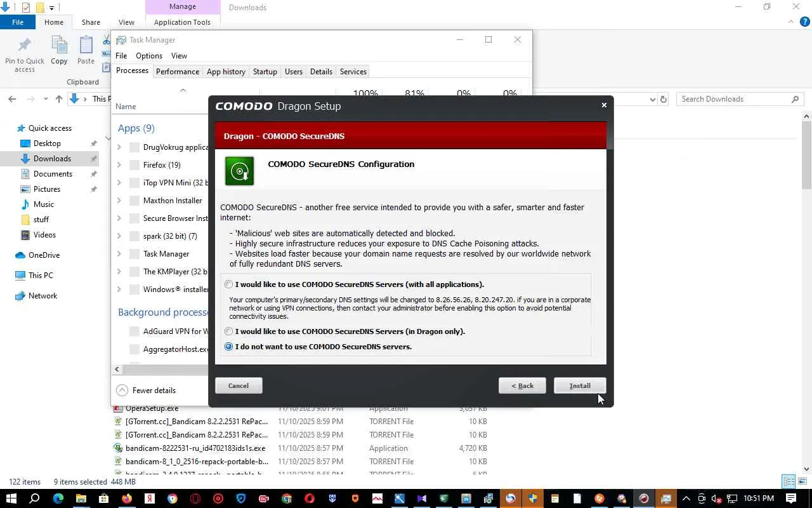Open OneDrive in the navigation pane
This screenshot has width=812, height=508.
pyautogui.click(x=44, y=255)
